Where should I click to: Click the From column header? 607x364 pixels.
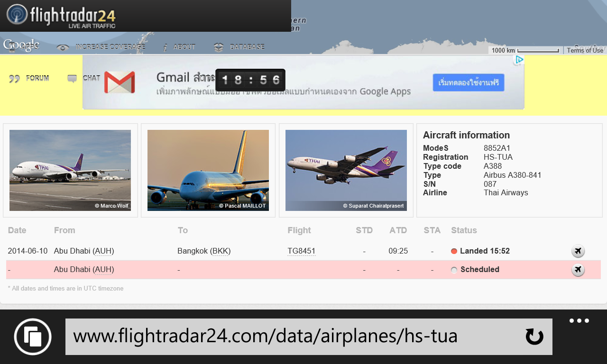click(64, 230)
